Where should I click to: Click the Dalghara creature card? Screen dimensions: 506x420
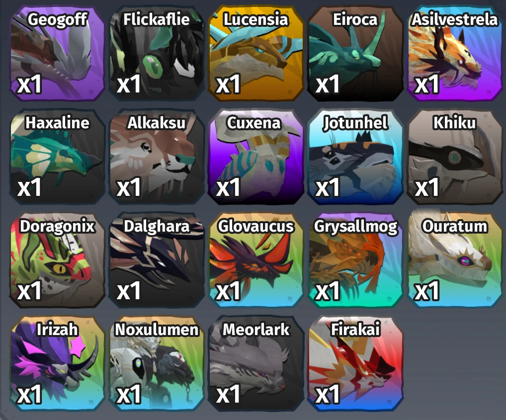[157, 260]
